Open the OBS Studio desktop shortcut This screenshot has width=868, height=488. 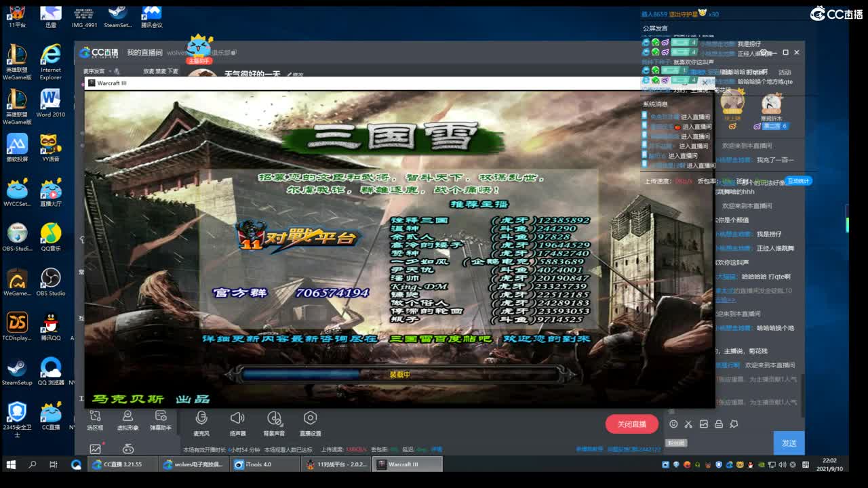point(51,282)
